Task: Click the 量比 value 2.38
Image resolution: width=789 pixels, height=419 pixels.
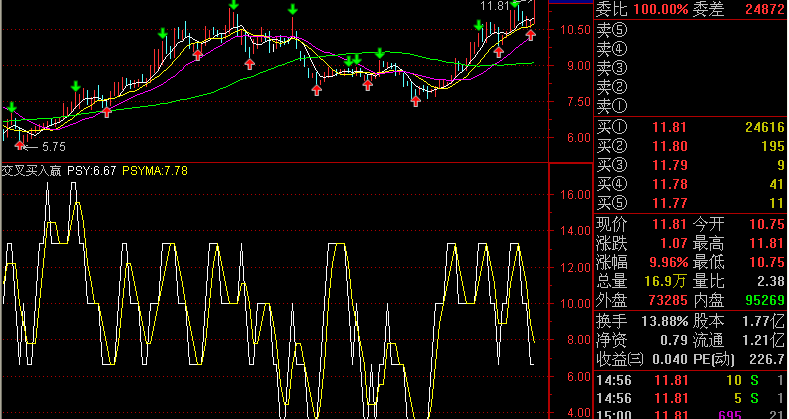Action: click(x=771, y=281)
